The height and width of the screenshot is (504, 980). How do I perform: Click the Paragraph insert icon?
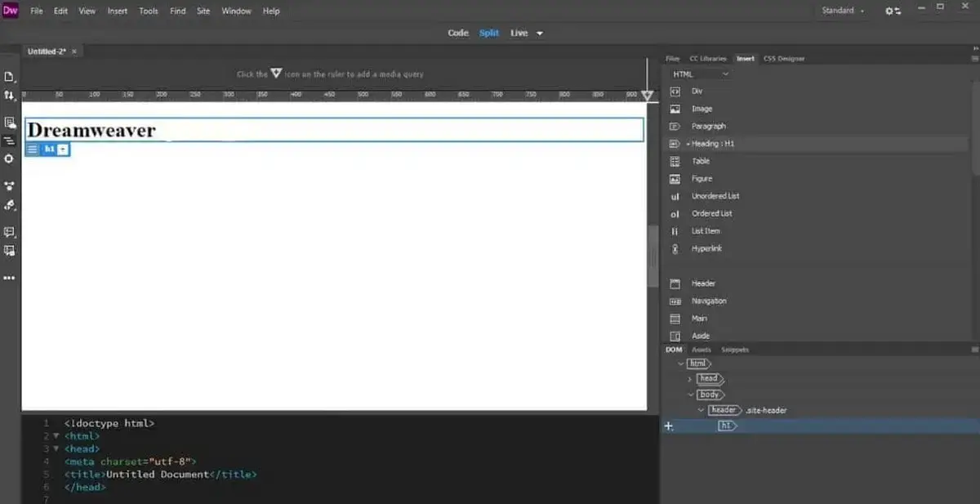tap(675, 127)
